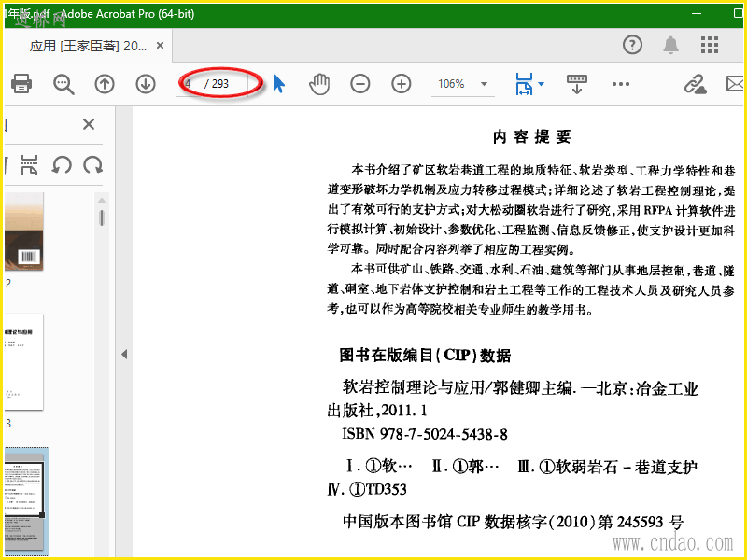Click the 出版社,2011.1 line
Viewport: 747px width, 560px height.
pos(377,411)
